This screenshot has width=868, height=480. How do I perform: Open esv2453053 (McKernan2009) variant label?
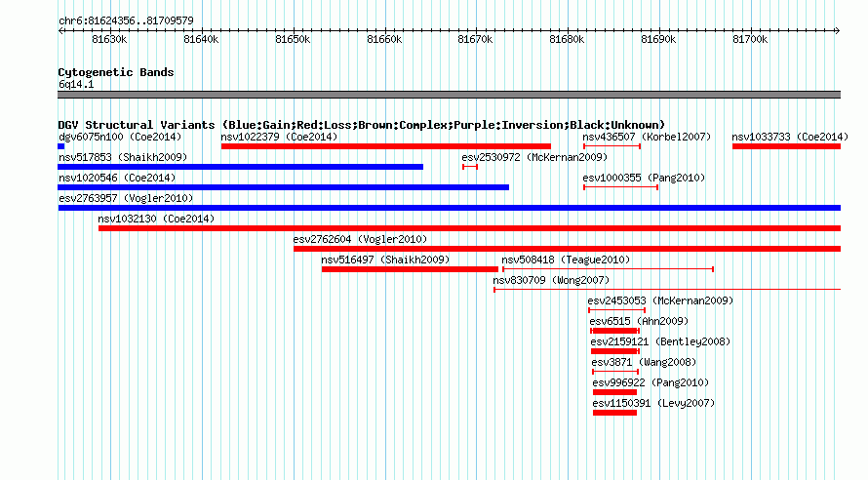(x=660, y=300)
